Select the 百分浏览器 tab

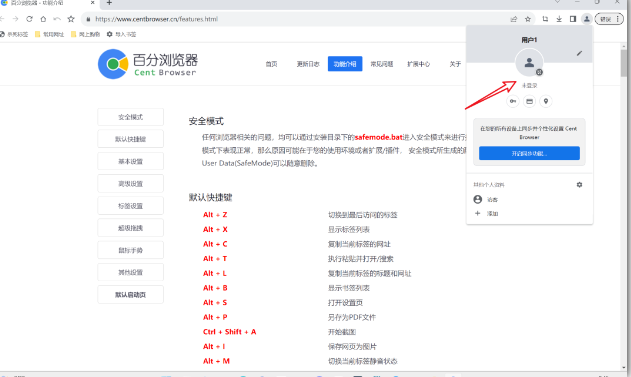pos(48,3)
